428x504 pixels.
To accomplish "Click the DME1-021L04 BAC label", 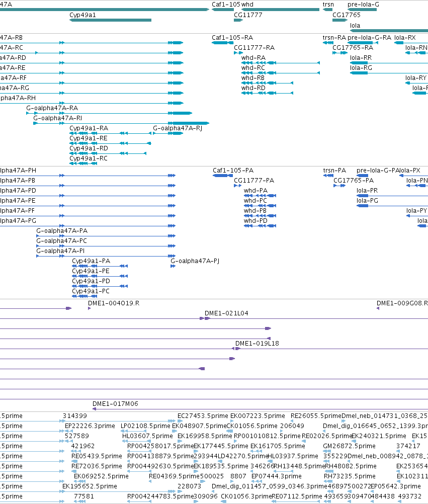I will [226, 313].
